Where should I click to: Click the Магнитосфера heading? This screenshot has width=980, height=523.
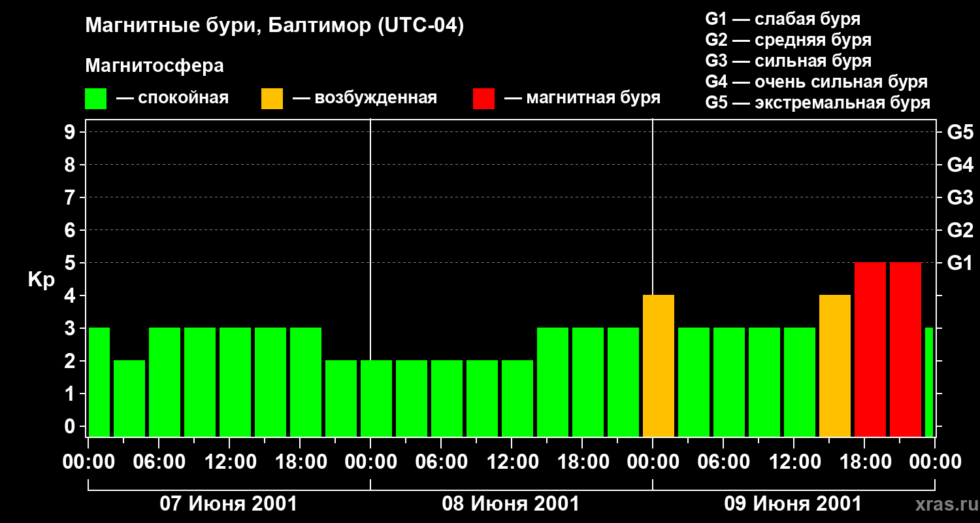tap(154, 66)
